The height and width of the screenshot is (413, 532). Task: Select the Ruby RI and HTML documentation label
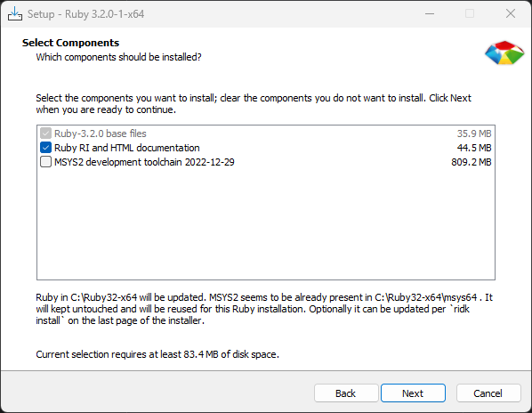click(127, 148)
